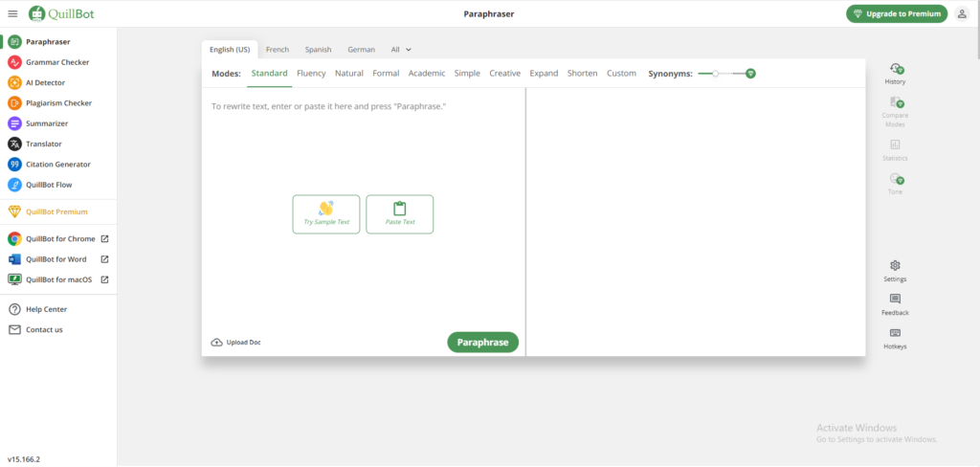The image size is (980, 467).
Task: Select the Simple mode
Action: [x=467, y=73]
